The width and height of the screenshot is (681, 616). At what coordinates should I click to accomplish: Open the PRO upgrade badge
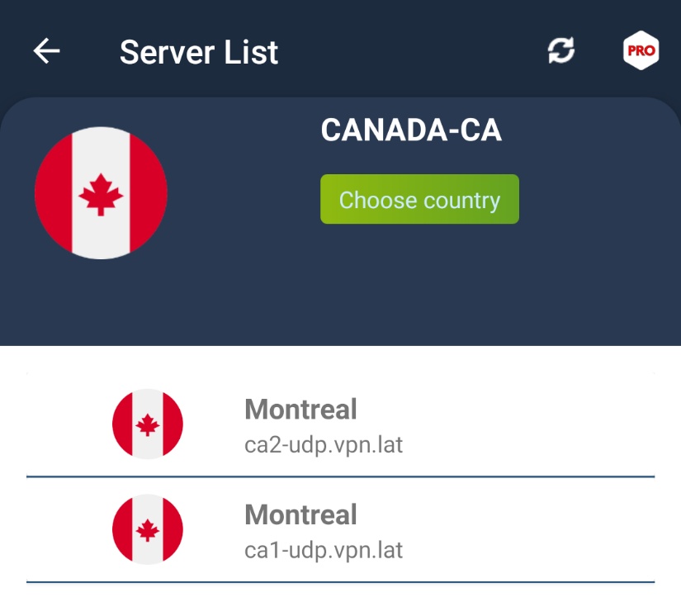641,51
